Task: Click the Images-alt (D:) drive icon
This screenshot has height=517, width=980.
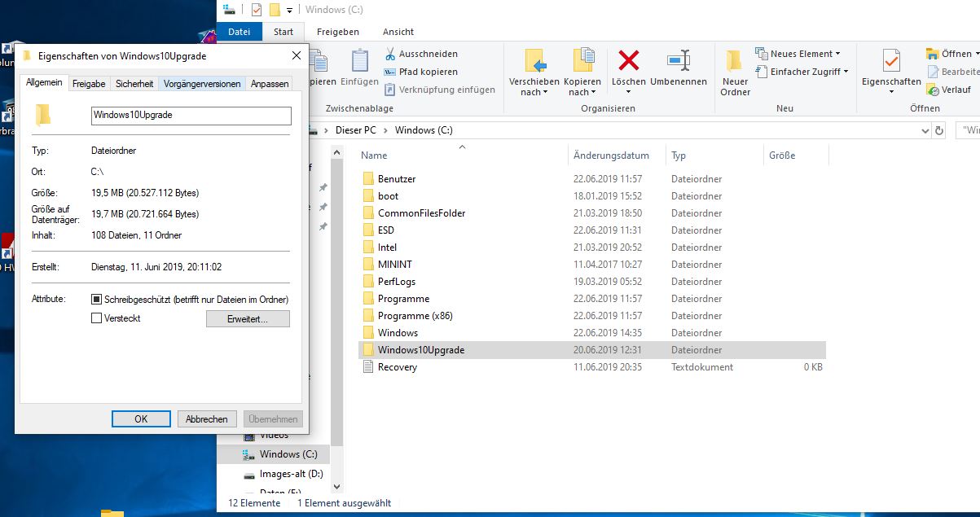Action: 249,474
